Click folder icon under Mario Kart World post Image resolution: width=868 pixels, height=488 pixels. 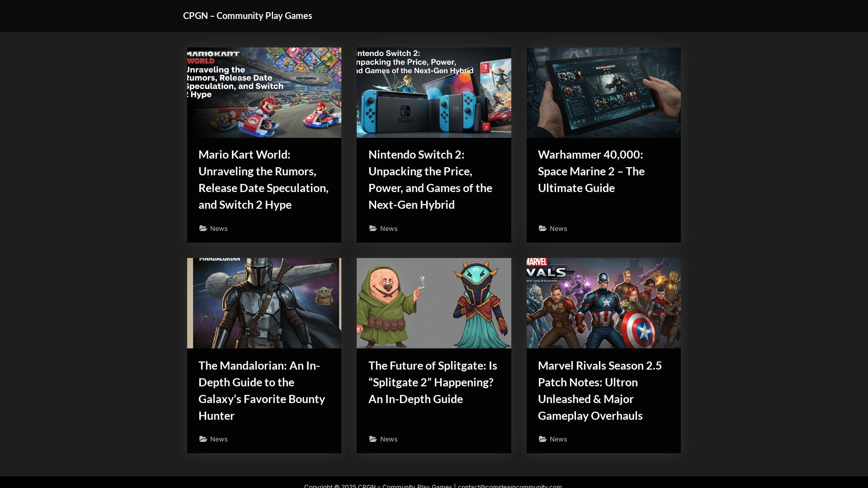click(x=203, y=229)
